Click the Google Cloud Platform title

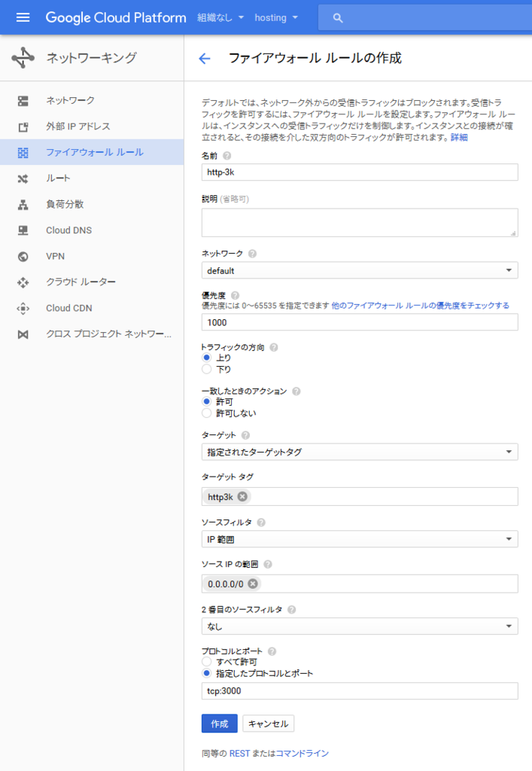tap(116, 18)
